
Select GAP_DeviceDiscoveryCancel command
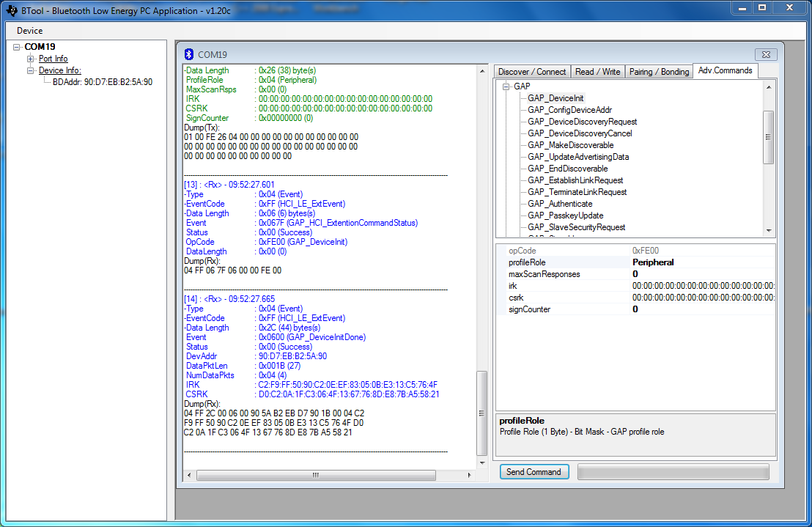pyautogui.click(x=580, y=133)
